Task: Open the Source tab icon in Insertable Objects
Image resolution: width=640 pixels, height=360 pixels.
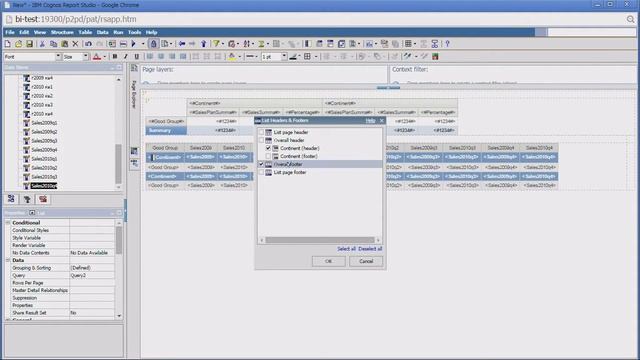Action: point(11,199)
